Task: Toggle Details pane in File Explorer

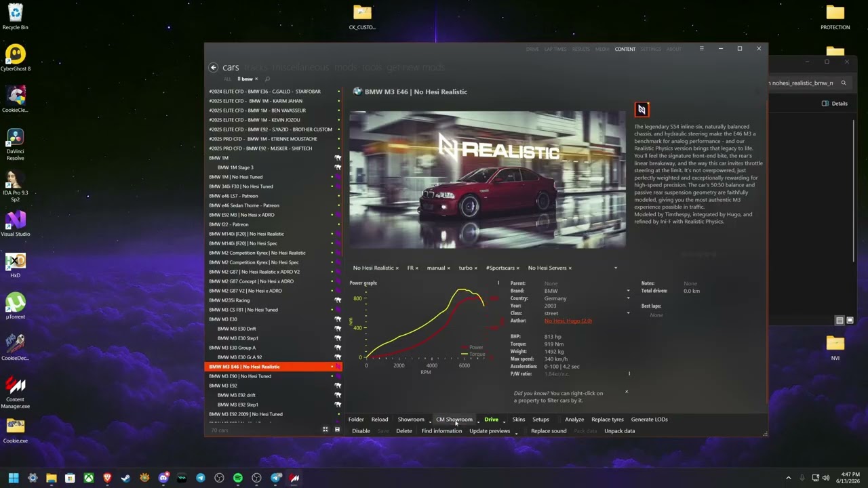Action: [835, 104]
